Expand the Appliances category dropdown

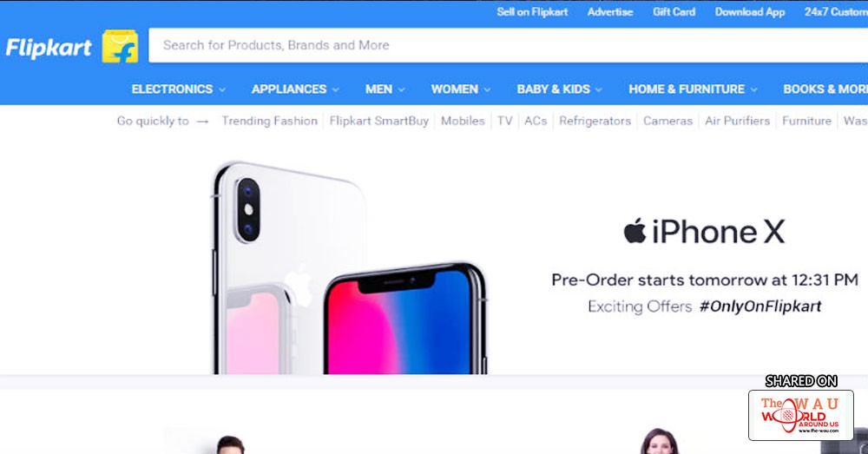point(295,89)
